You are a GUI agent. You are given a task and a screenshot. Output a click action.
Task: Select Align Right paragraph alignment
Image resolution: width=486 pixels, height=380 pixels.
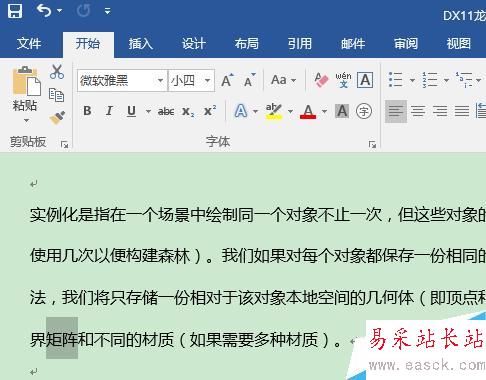point(440,111)
